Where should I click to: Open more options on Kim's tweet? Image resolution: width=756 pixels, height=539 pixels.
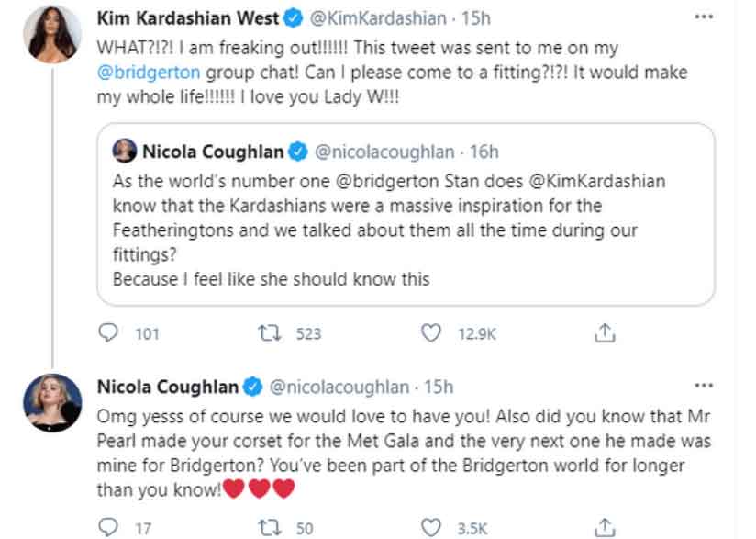tap(704, 17)
